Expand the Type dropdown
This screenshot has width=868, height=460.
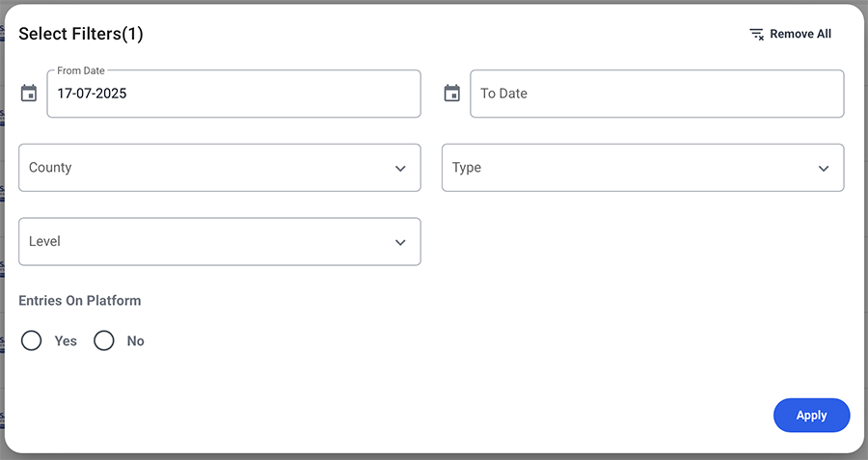pos(642,168)
